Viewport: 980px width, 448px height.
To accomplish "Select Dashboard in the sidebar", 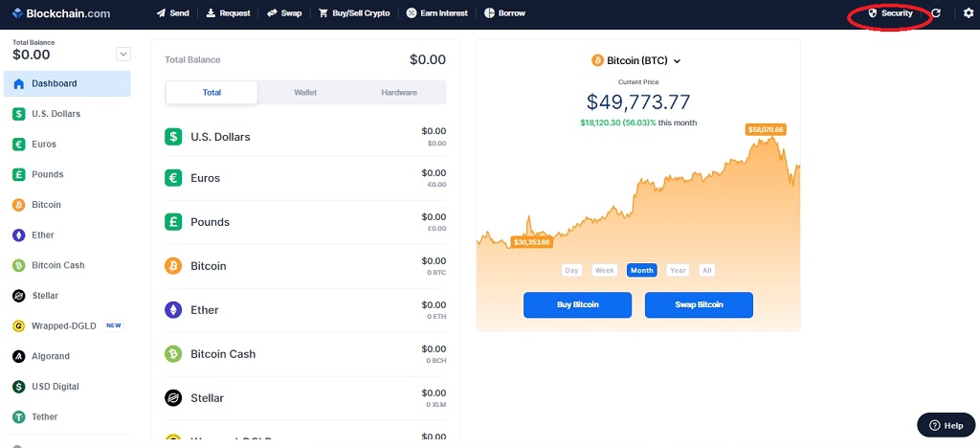I will click(67, 83).
